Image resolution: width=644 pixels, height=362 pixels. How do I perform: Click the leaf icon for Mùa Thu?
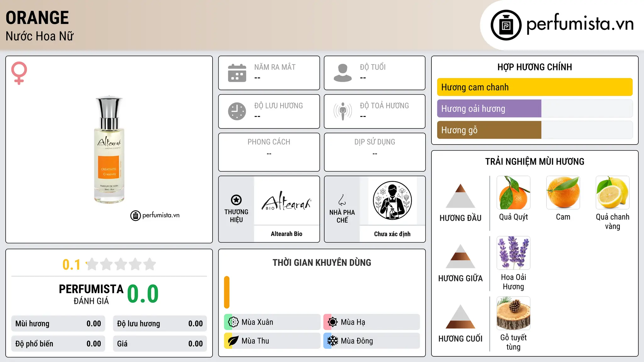pyautogui.click(x=233, y=341)
